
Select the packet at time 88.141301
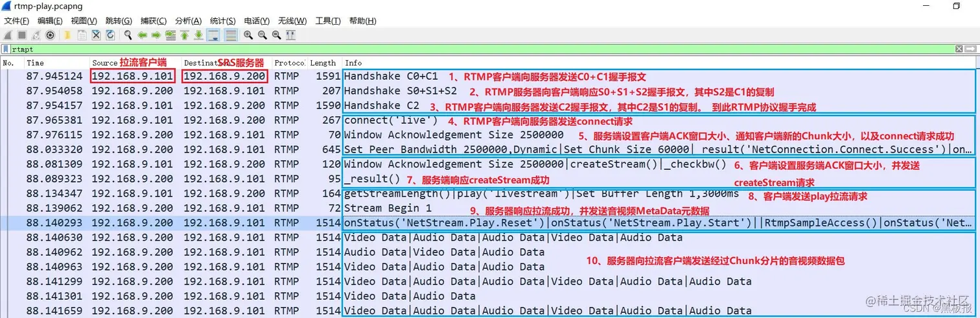pyautogui.click(x=489, y=296)
